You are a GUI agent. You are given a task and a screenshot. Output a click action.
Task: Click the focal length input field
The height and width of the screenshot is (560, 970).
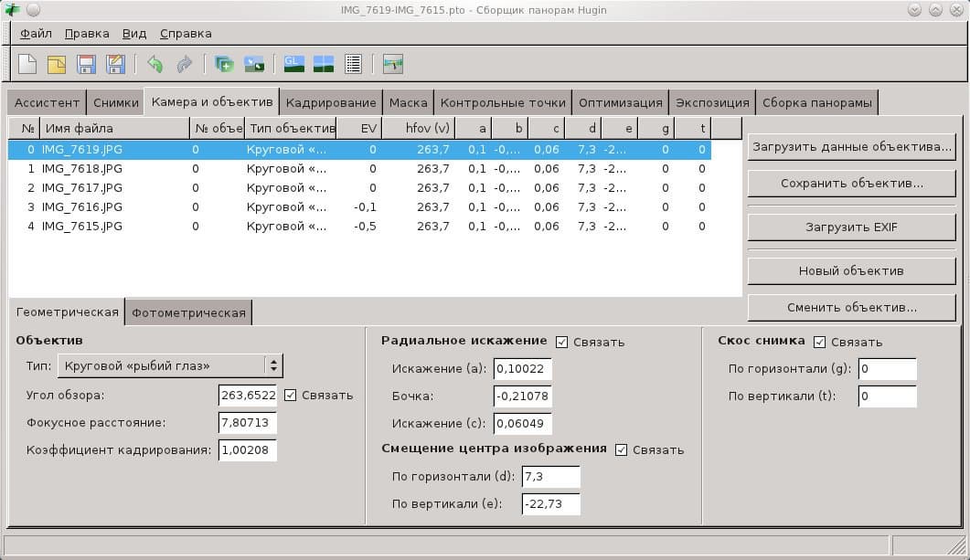click(248, 423)
